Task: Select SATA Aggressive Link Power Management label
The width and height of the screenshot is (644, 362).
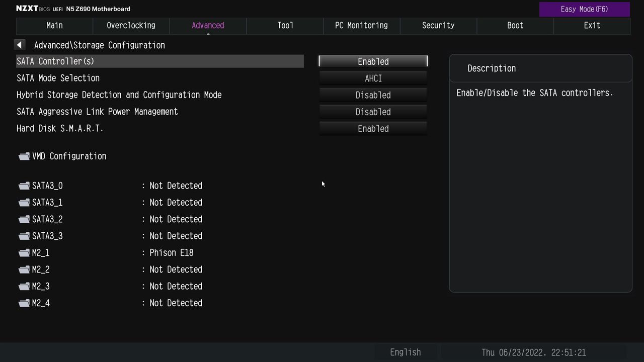Action: pyautogui.click(x=97, y=112)
